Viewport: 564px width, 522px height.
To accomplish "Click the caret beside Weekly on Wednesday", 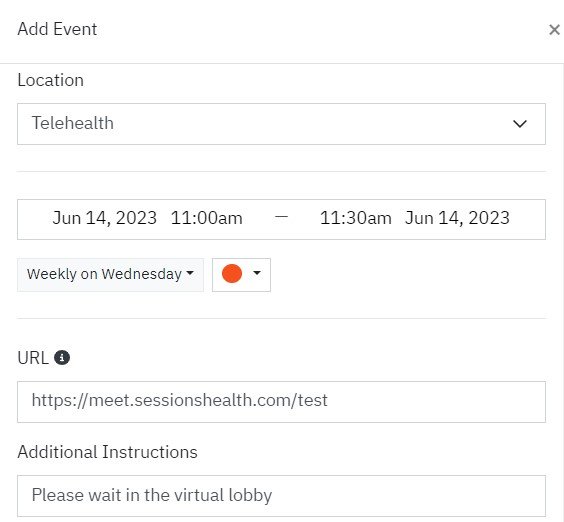I will pos(190,273).
